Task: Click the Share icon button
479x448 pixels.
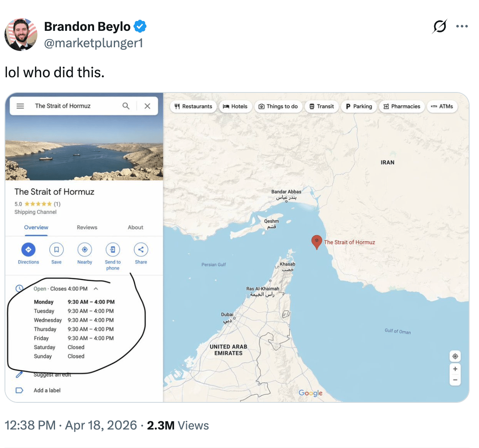Action: click(x=141, y=249)
